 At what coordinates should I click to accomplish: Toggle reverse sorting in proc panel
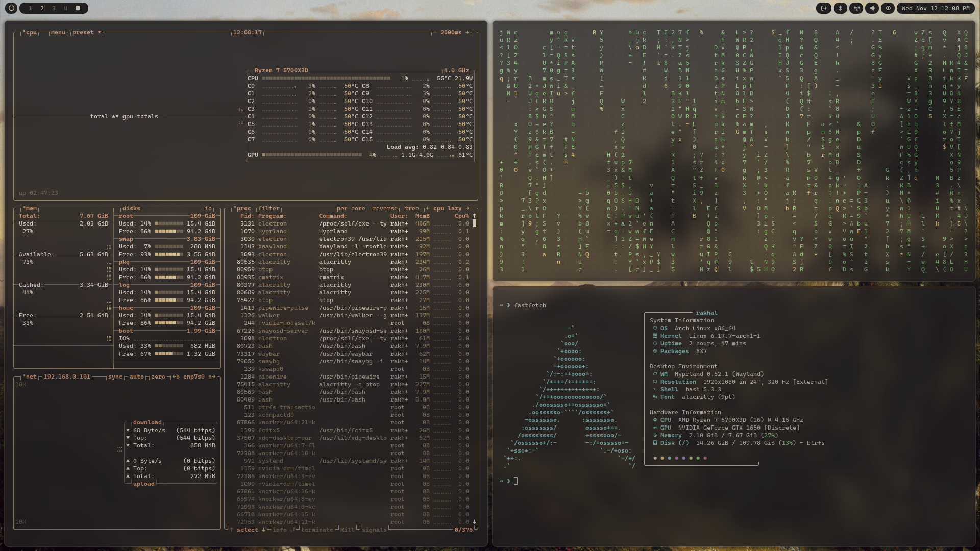(x=384, y=209)
